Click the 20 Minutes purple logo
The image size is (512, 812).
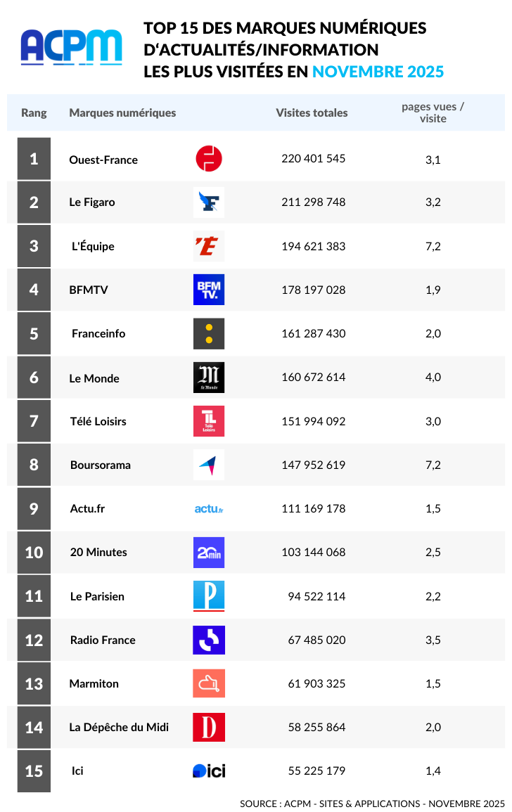209,553
